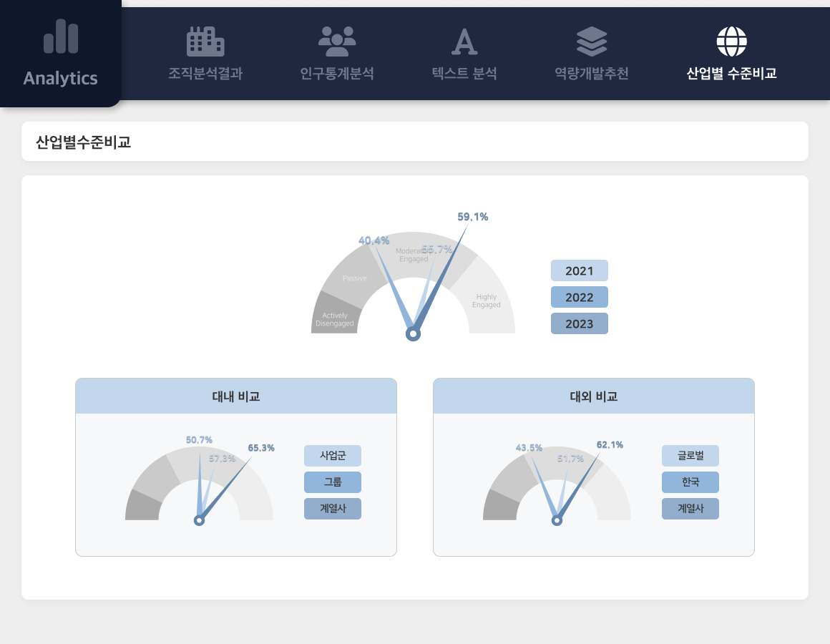Toggle the 2023 legend button
Screen dimensions: 830x644
[x=579, y=323]
